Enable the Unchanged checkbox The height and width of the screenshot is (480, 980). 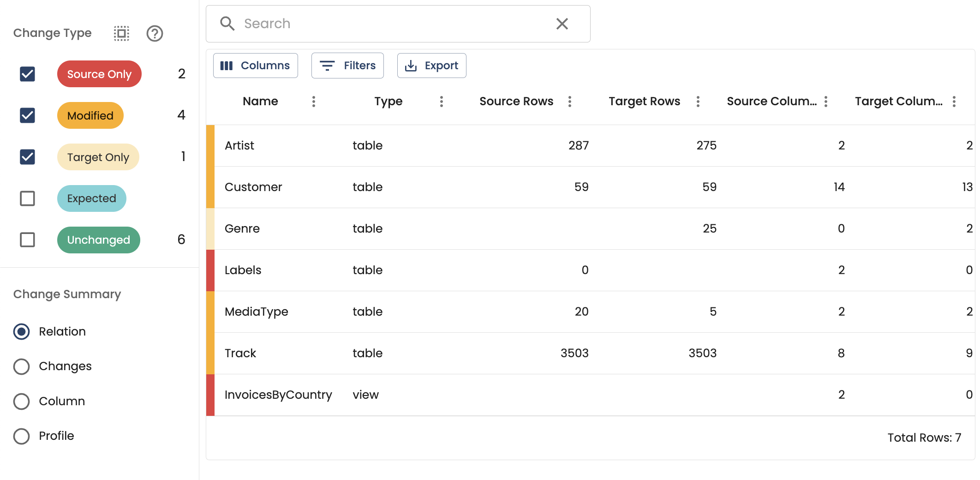point(28,240)
